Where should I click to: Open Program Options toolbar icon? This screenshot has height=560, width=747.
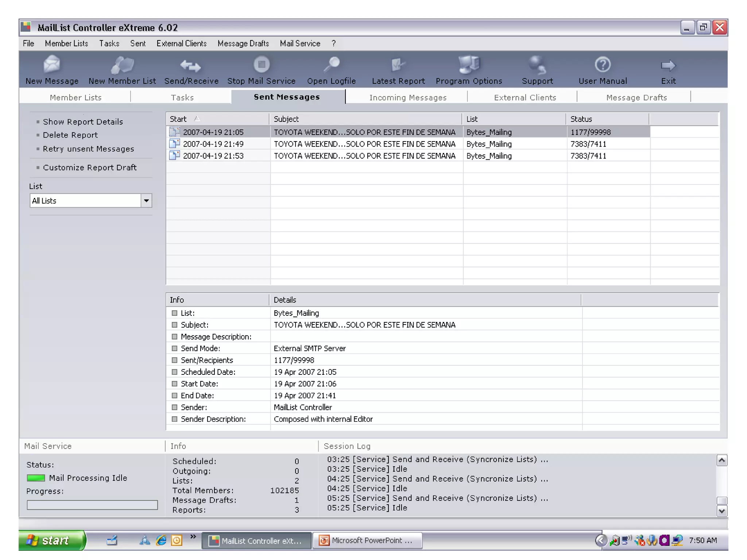pyautogui.click(x=469, y=65)
